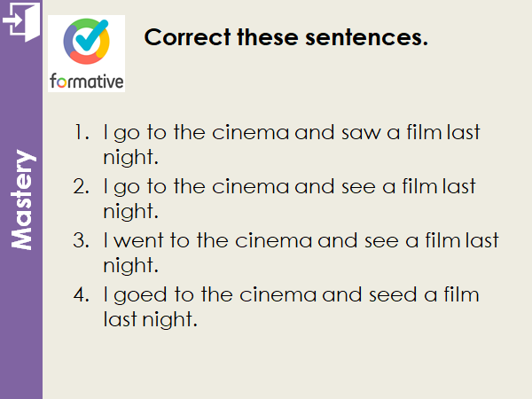Click the 'formative' wordmark under the logo
Screen dimensions: 532x399
[x=86, y=82]
